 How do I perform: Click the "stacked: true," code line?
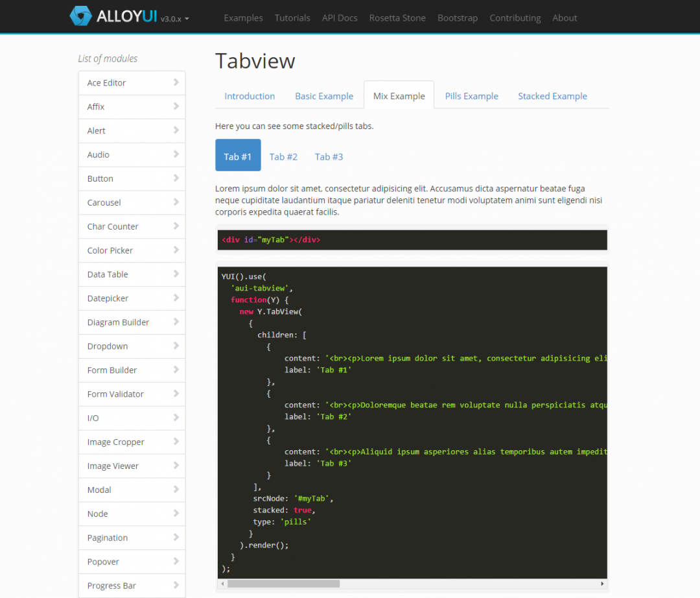pos(285,510)
